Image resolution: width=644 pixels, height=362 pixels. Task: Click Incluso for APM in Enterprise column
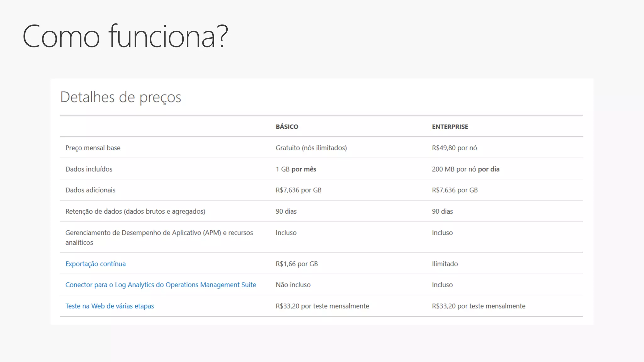[442, 233]
